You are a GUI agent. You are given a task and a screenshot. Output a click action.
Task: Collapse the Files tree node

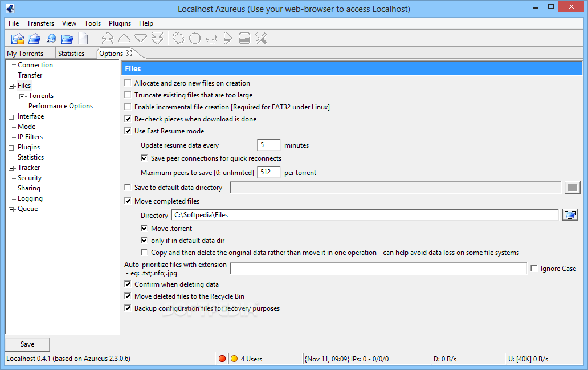(x=11, y=86)
